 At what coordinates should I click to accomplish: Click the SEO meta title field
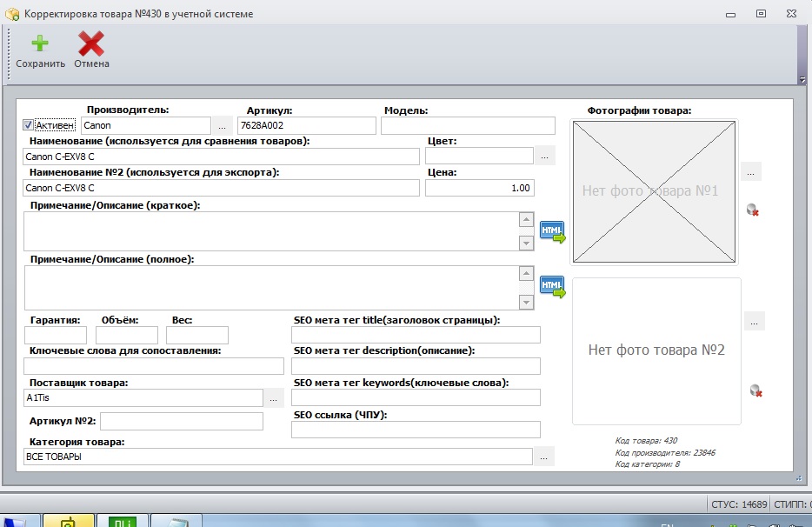(416, 335)
